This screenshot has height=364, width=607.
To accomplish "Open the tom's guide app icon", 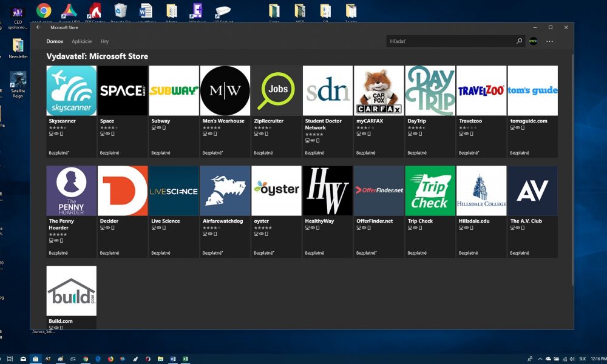I will [x=533, y=90].
